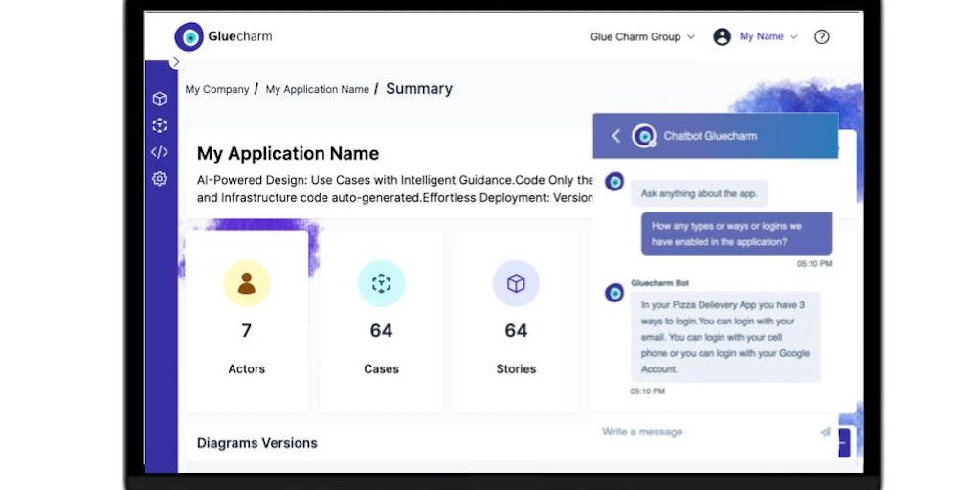Go to My Company breadcrumb
Screen dimensions: 980x490
tap(217, 89)
